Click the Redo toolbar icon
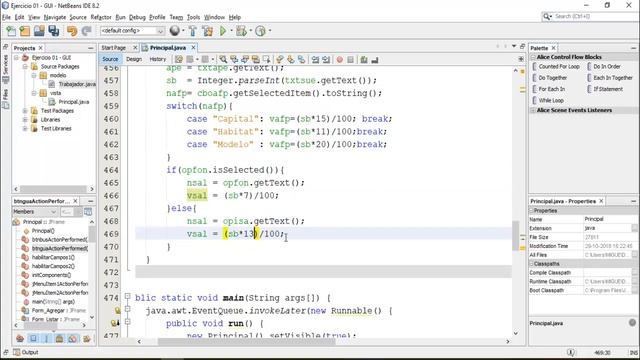The image size is (640, 360). (x=86, y=31)
